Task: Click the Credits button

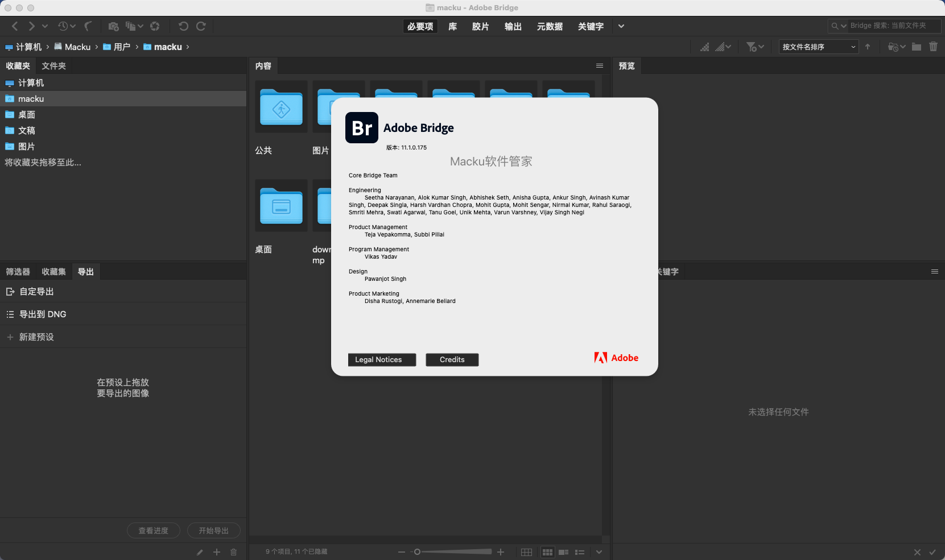Action: pyautogui.click(x=452, y=360)
